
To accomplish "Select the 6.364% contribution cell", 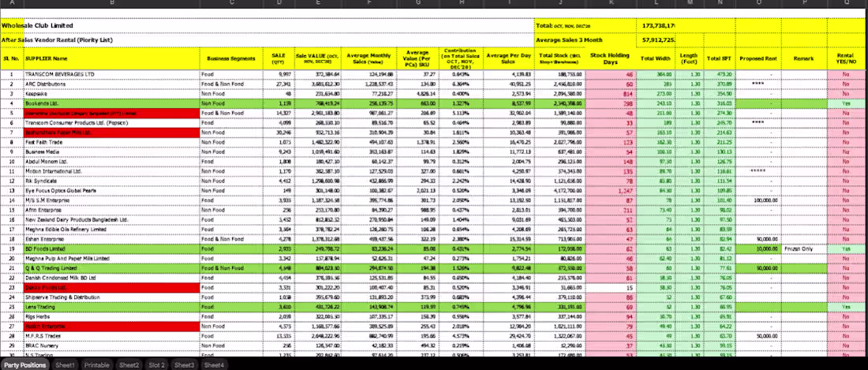I will coord(461,84).
